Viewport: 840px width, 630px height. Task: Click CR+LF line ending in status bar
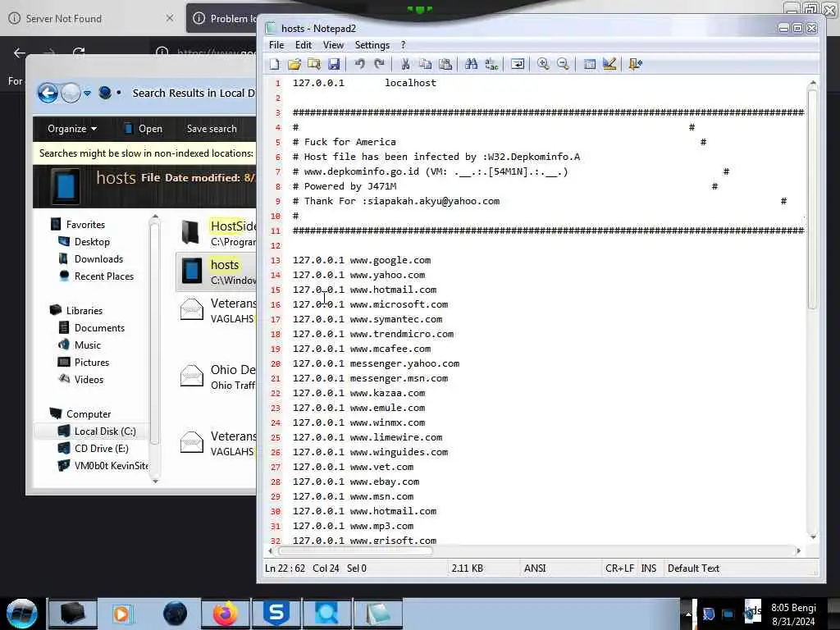coord(619,568)
